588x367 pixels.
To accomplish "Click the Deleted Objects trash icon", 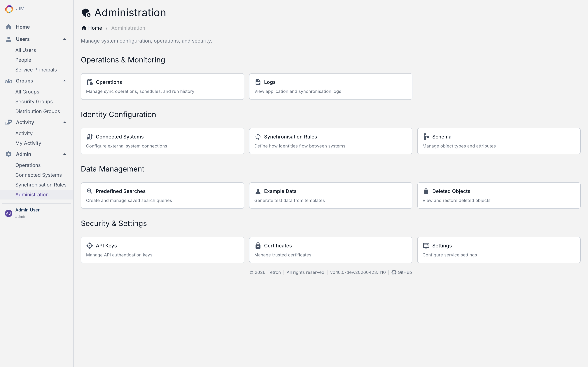I will pyautogui.click(x=426, y=191).
